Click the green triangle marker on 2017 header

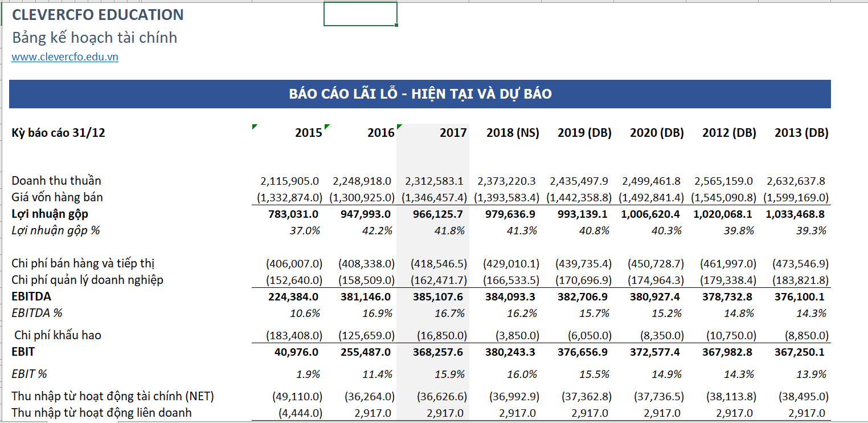coord(399,127)
